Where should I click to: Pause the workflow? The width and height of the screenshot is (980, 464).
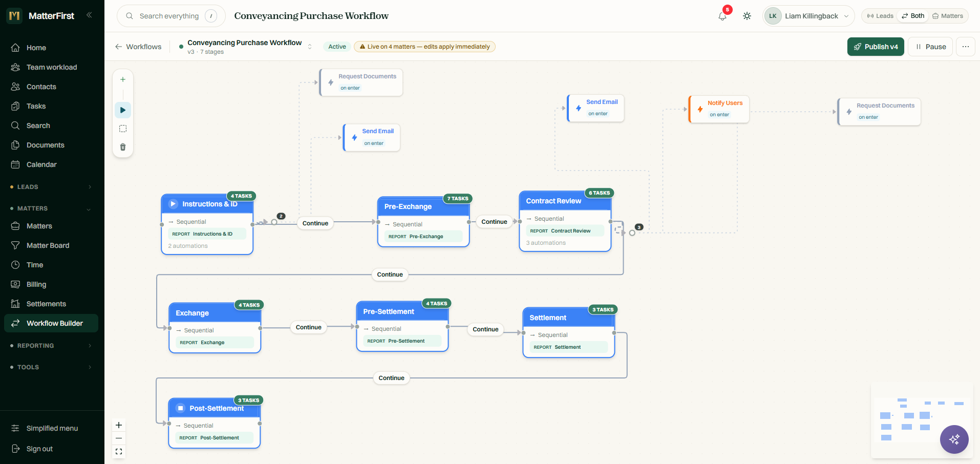(930, 47)
